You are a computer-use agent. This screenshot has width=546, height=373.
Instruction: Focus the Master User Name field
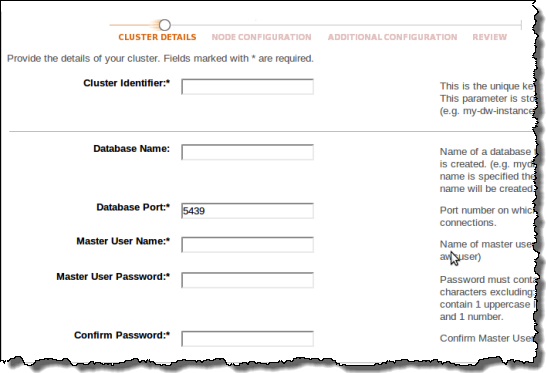[x=248, y=244]
